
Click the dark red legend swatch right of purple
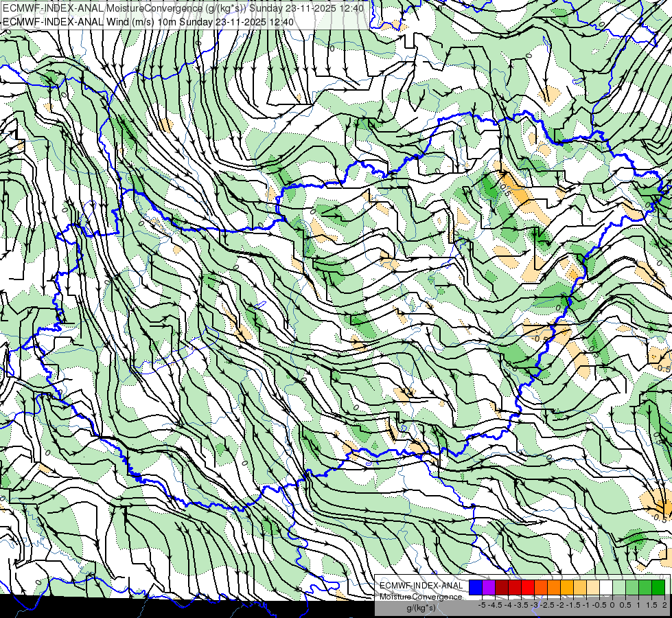click(x=502, y=588)
